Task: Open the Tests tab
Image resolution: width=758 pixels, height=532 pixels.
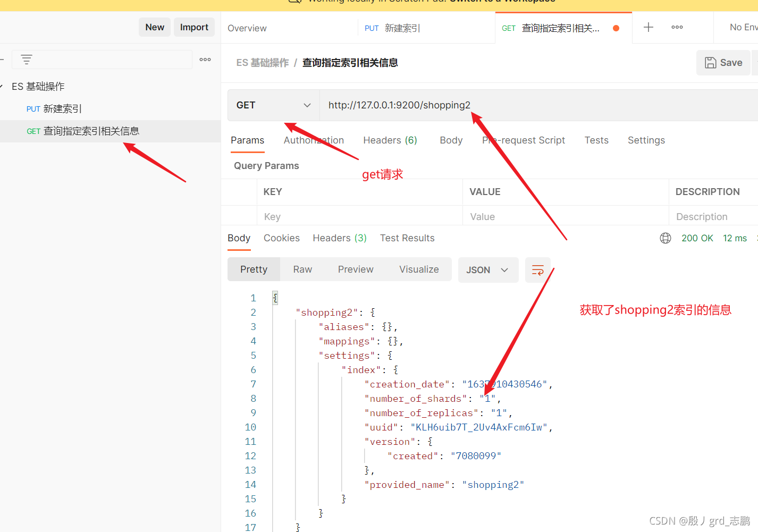Action: [x=596, y=140]
